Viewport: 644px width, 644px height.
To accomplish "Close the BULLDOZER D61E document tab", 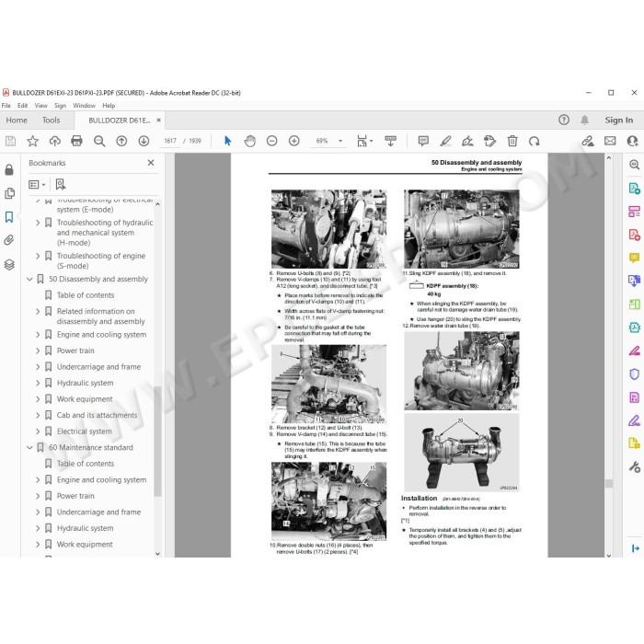I will [x=158, y=120].
